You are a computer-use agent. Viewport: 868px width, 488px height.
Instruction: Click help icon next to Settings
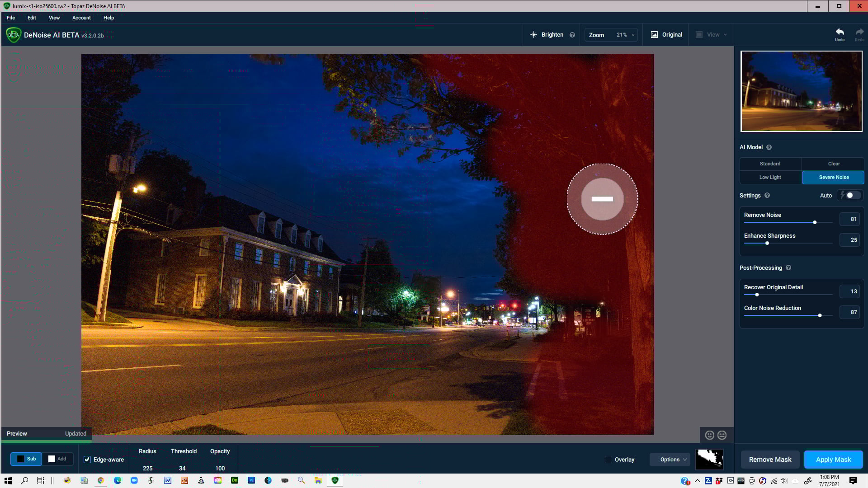click(767, 196)
